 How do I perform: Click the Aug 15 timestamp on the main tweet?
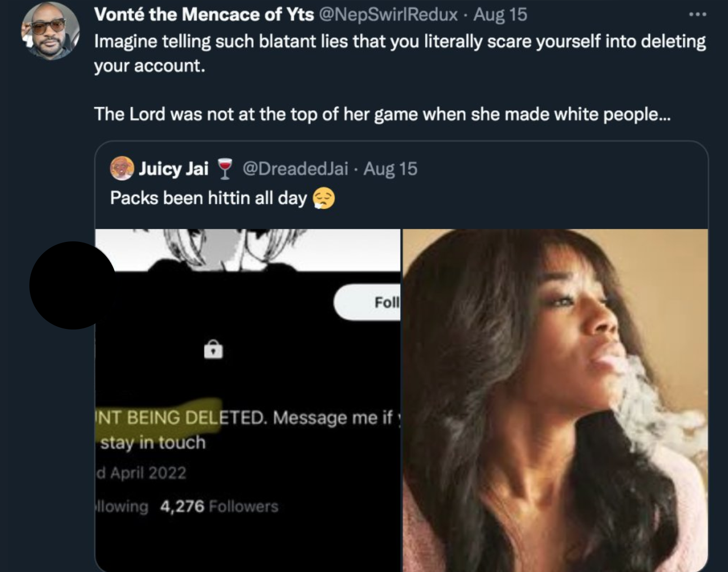pyautogui.click(x=500, y=15)
